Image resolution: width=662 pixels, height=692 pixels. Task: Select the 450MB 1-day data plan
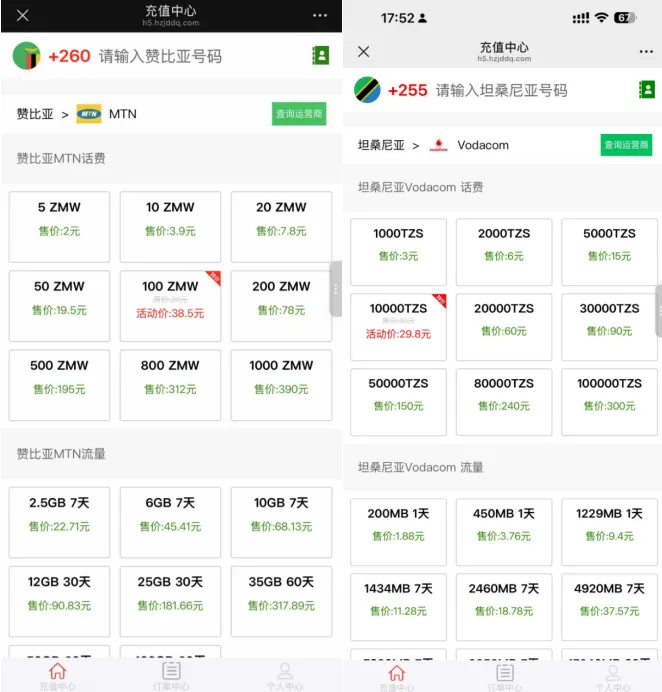(x=504, y=532)
